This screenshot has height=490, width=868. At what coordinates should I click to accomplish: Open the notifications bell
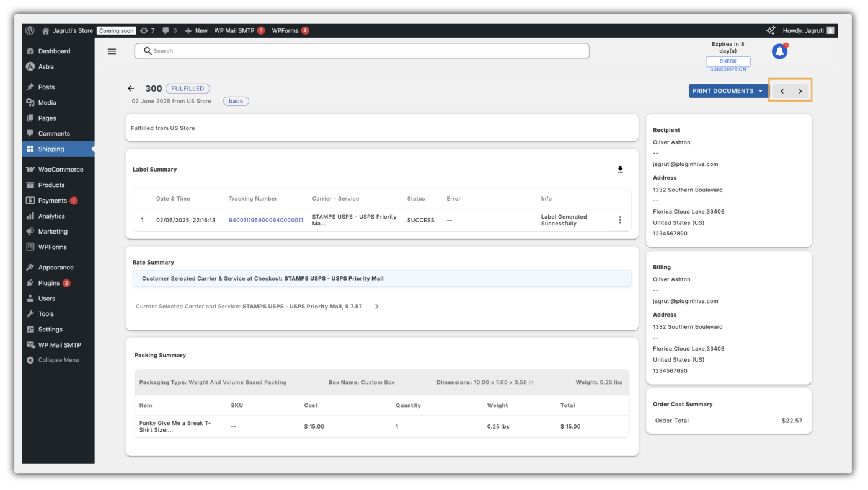[779, 51]
